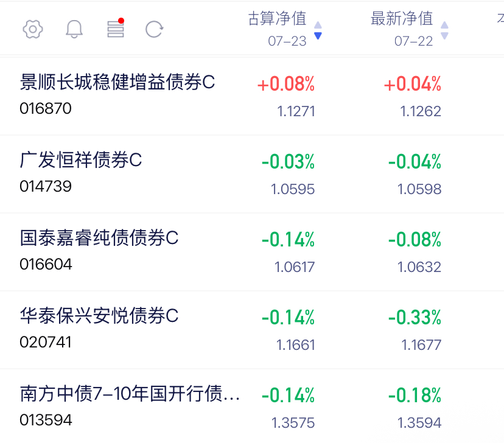The height and width of the screenshot is (443, 504).
Task: Click 华泰保兴 estimated change -0.14%
Action: click(288, 318)
